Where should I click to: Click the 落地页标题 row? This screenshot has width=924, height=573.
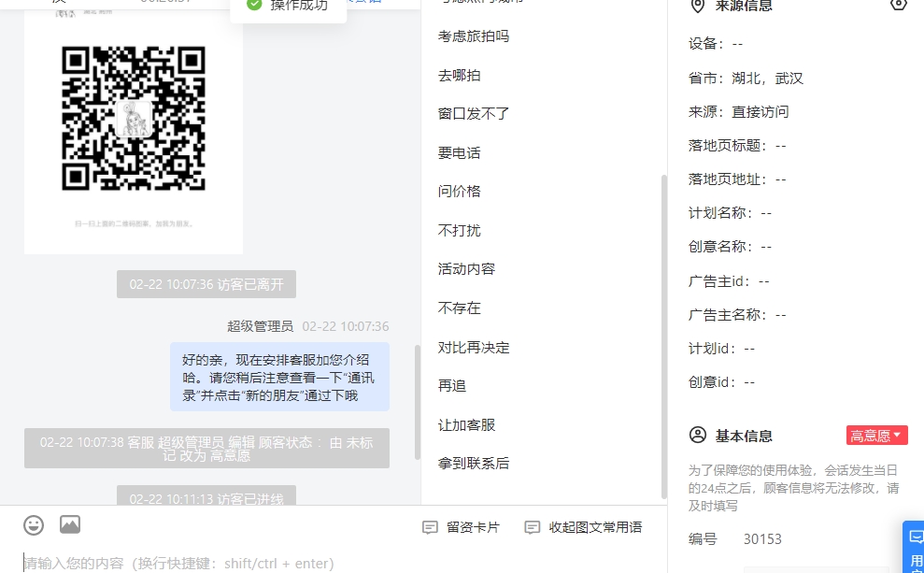pos(737,146)
